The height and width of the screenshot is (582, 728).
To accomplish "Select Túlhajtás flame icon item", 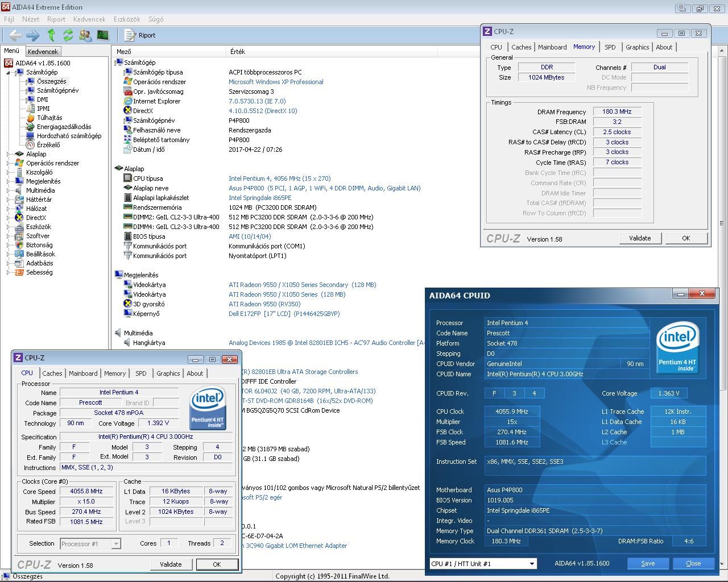I will (31, 118).
